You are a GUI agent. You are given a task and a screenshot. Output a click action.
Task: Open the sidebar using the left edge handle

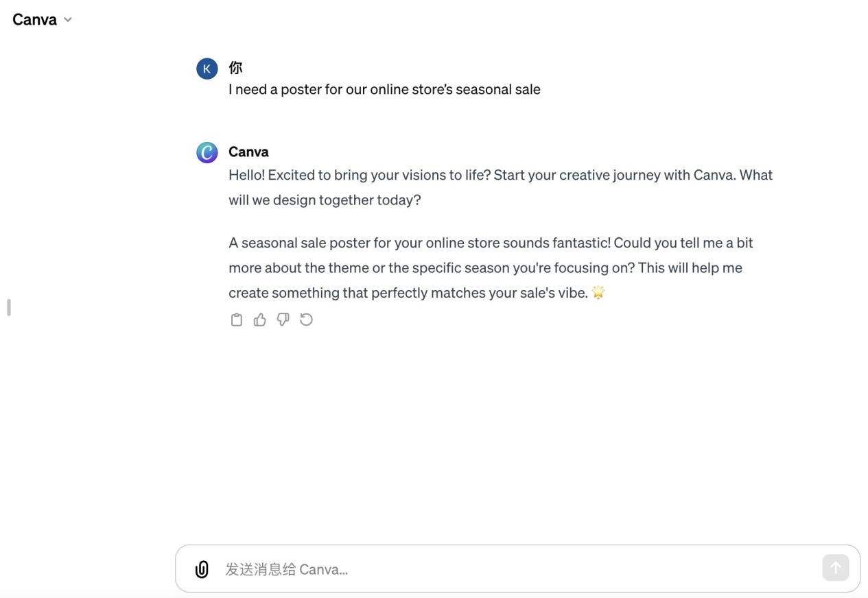point(8,307)
